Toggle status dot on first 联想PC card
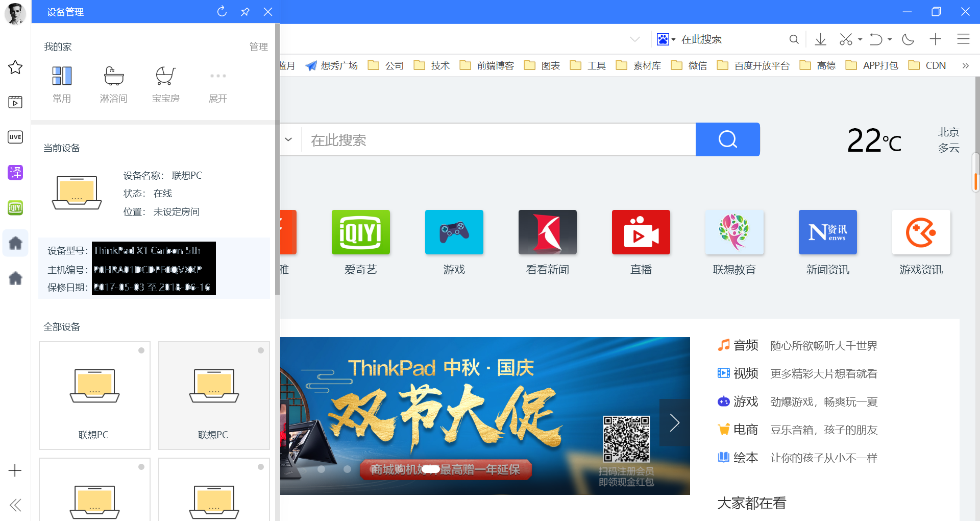This screenshot has width=980, height=521. pyautogui.click(x=141, y=350)
